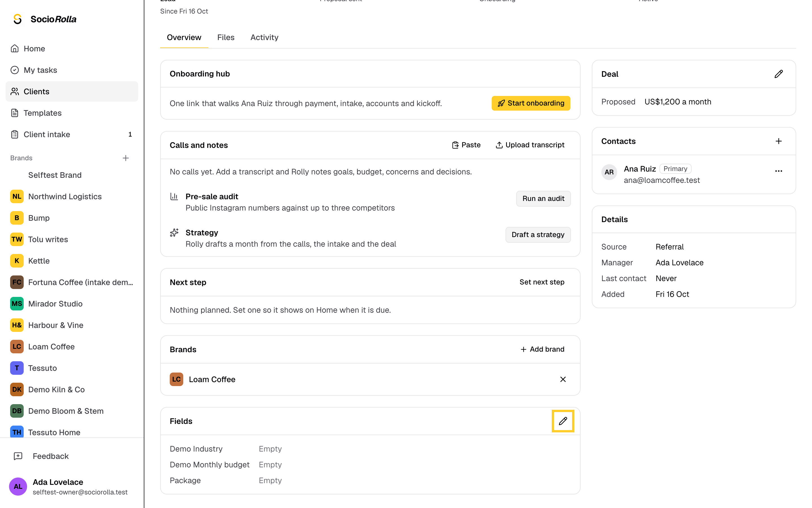Click Upload transcript
Viewport: 812px width, 508px height.
click(x=530, y=145)
